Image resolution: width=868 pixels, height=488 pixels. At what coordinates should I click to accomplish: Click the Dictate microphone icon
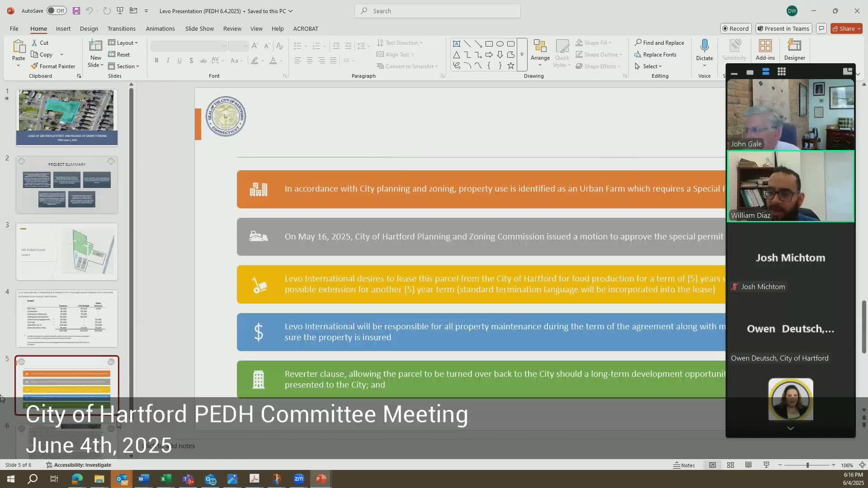point(704,46)
